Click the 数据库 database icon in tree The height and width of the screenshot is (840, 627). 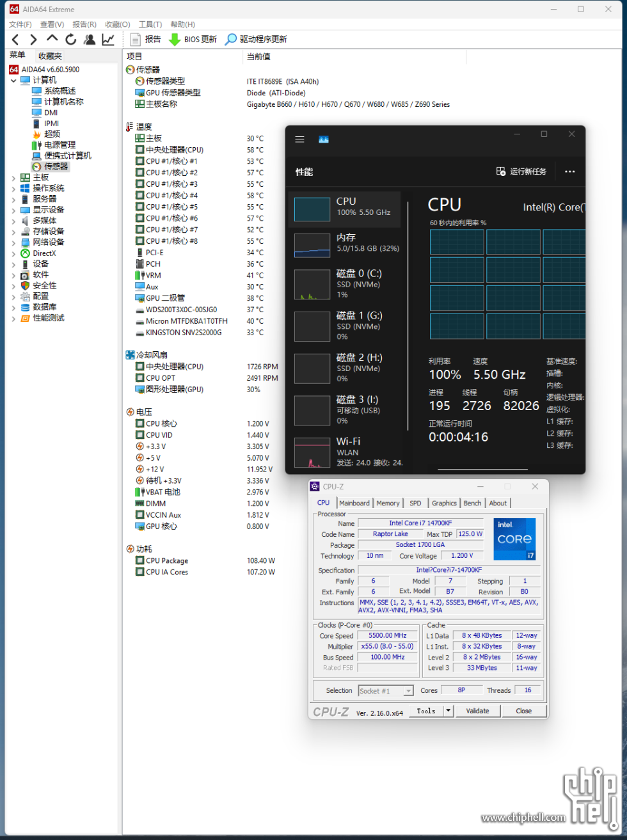pyautogui.click(x=26, y=307)
